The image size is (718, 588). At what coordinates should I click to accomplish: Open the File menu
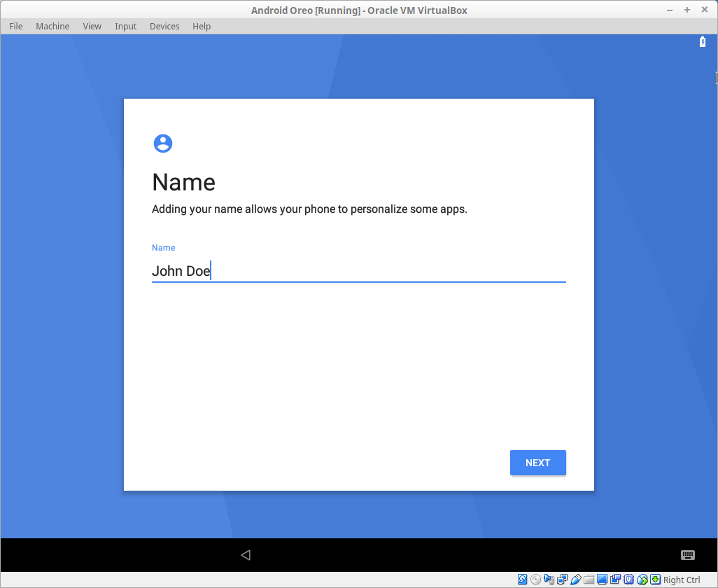[x=16, y=26]
